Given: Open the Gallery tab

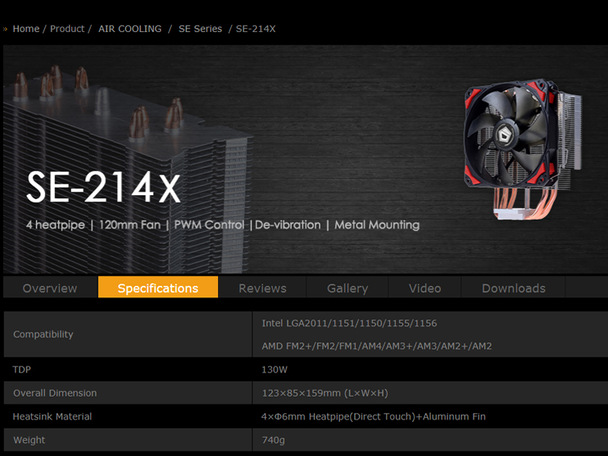Looking at the screenshot, I should [x=347, y=288].
